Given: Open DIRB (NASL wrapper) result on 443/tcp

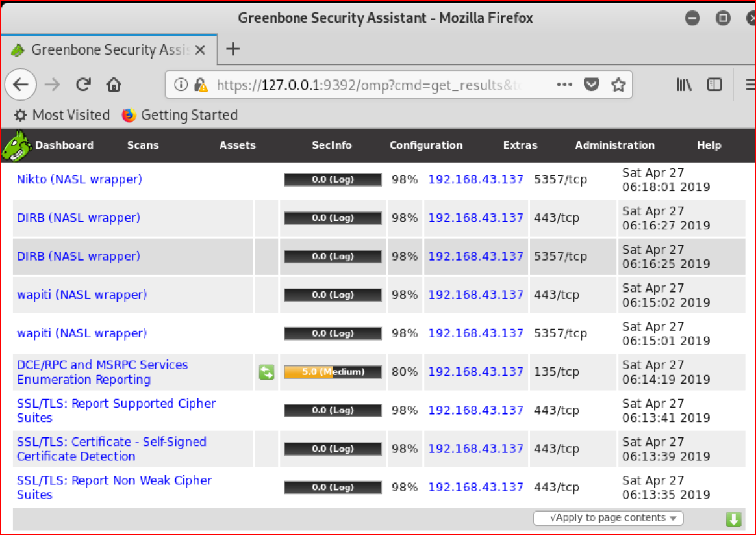Looking at the screenshot, I should click(79, 218).
